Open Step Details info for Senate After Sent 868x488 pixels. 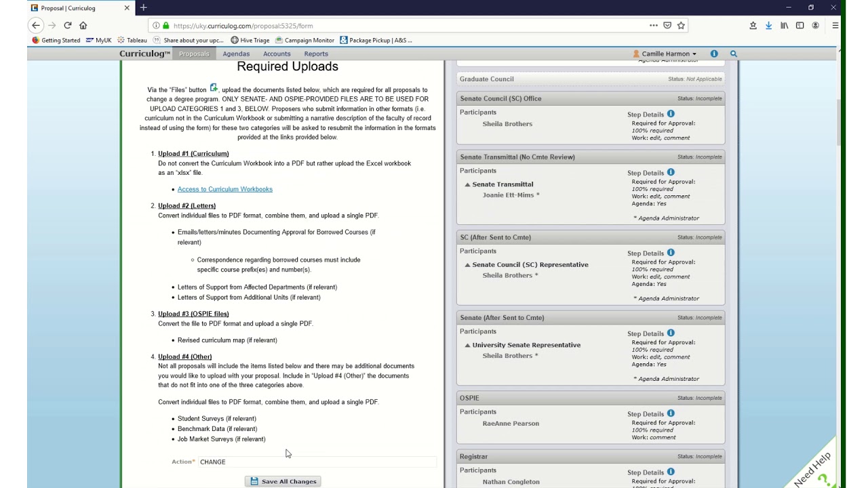[x=671, y=333]
